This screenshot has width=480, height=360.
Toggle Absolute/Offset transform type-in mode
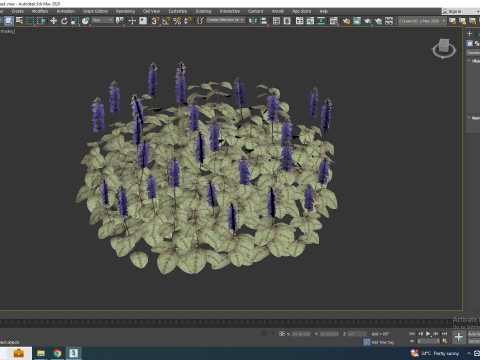click(282, 334)
